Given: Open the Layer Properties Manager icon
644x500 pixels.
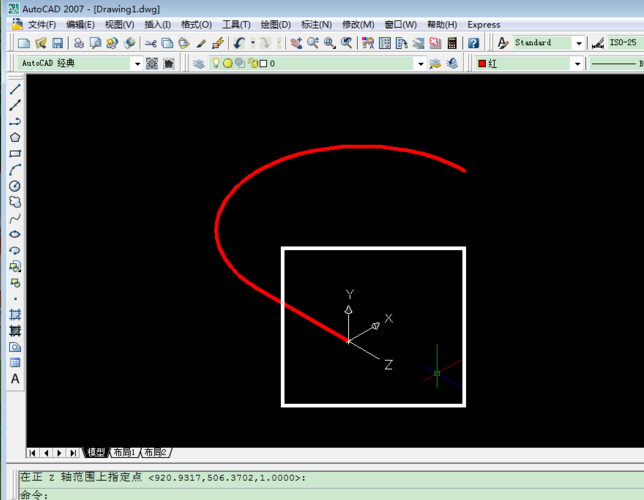Looking at the screenshot, I should click(x=199, y=64).
